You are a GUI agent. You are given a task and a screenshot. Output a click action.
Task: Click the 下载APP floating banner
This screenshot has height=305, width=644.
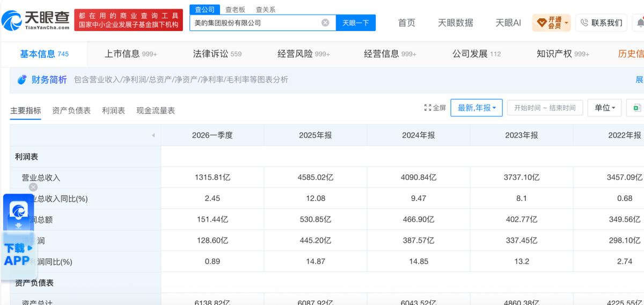(x=18, y=255)
